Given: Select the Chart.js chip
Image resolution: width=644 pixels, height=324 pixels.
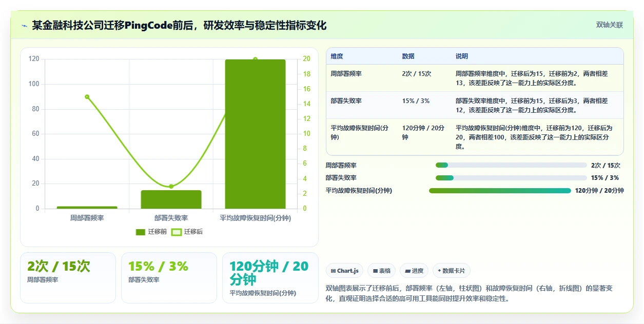Looking at the screenshot, I should (x=345, y=271).
